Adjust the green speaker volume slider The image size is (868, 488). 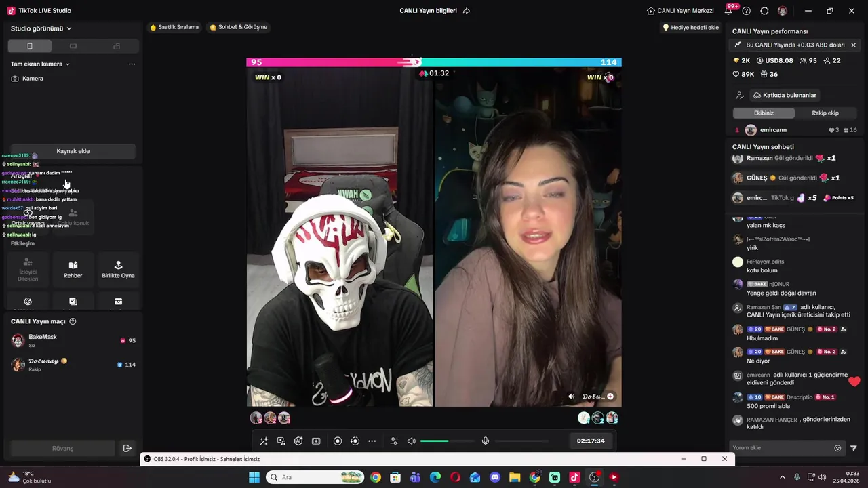point(447,441)
